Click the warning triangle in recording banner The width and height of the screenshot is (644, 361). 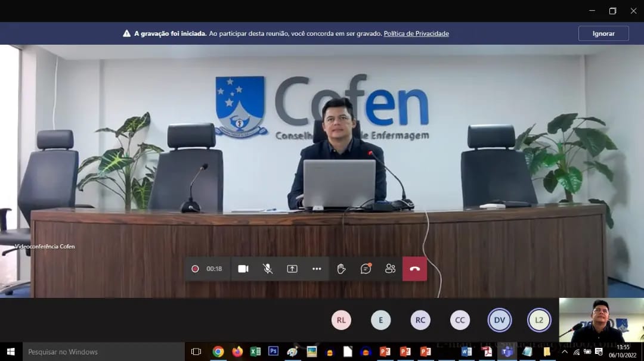[x=126, y=33]
